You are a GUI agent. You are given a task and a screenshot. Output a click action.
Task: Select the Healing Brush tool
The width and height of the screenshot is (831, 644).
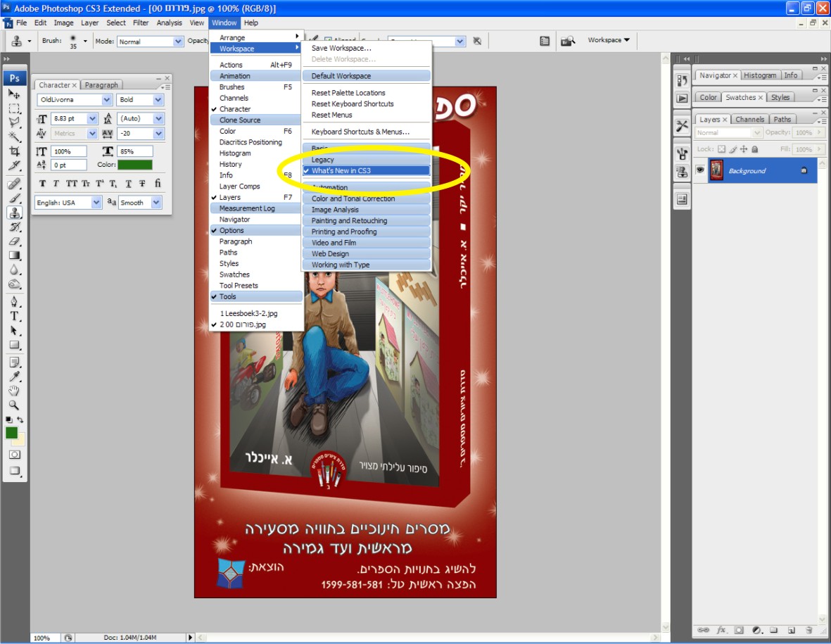pyautogui.click(x=14, y=184)
